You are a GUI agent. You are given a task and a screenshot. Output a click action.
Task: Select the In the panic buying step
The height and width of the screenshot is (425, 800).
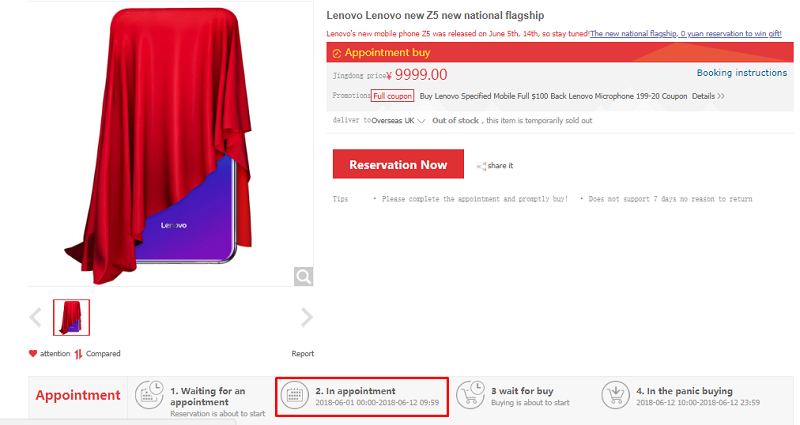[681, 396]
